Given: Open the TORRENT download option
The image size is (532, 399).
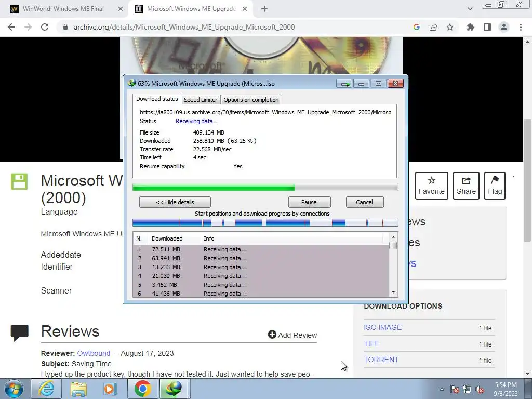Looking at the screenshot, I should click(381, 360).
